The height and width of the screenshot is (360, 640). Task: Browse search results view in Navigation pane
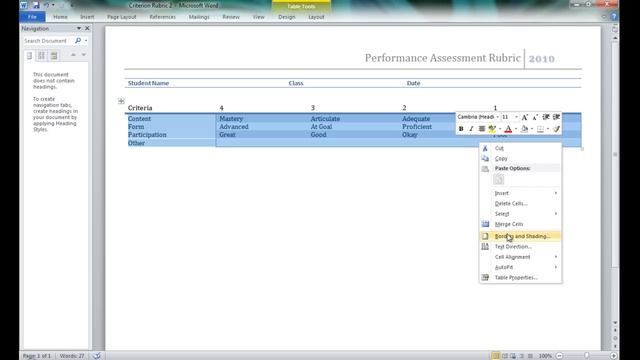53,56
